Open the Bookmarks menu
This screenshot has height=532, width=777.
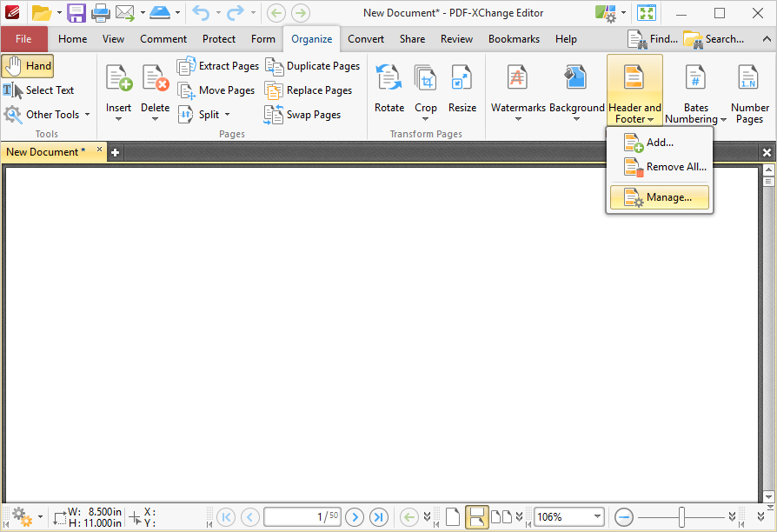(514, 38)
